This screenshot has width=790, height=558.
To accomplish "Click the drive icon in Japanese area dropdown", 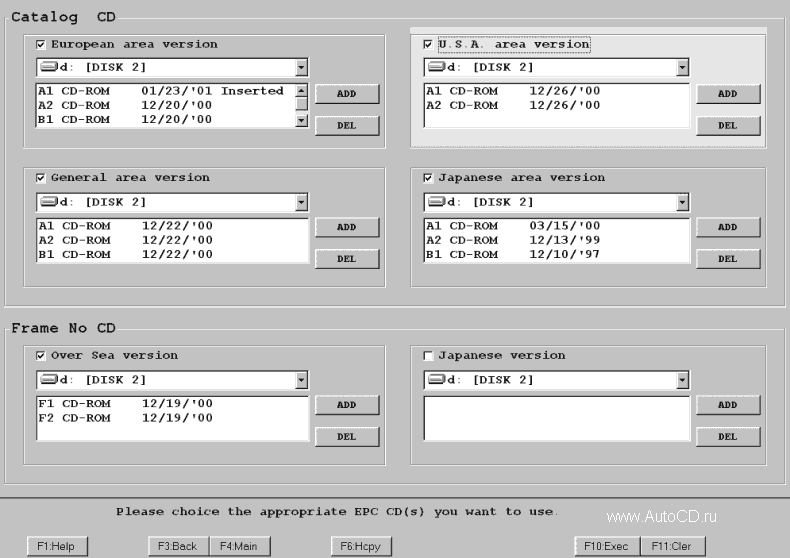I will point(434,202).
